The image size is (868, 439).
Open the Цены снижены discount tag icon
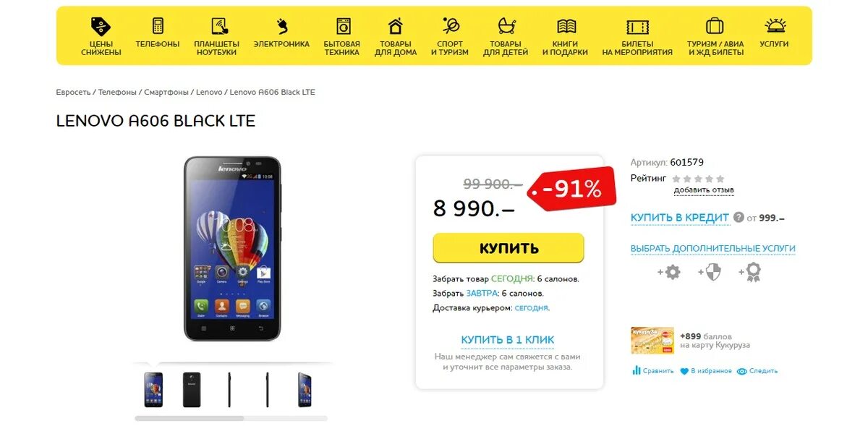[101, 27]
